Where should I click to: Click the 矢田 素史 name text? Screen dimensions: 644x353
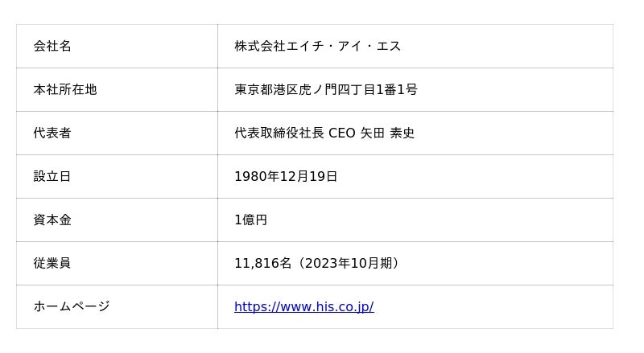pyautogui.click(x=387, y=133)
